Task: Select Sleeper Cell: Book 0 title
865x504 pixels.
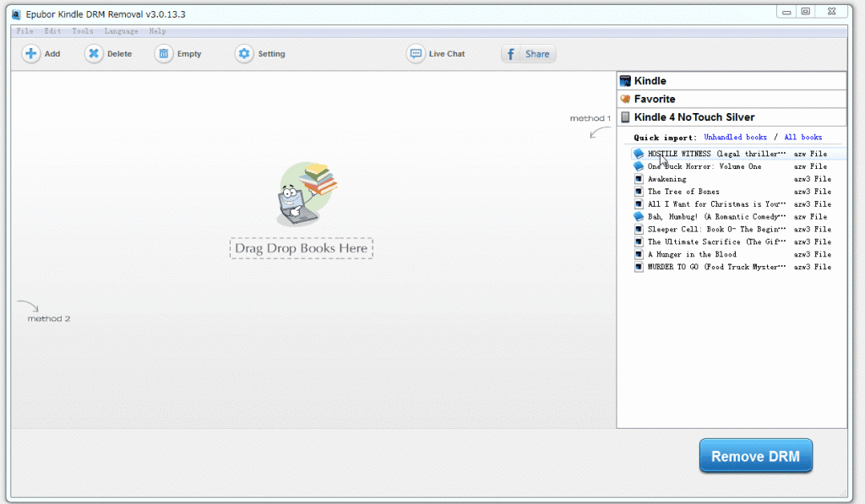Action: coord(716,230)
